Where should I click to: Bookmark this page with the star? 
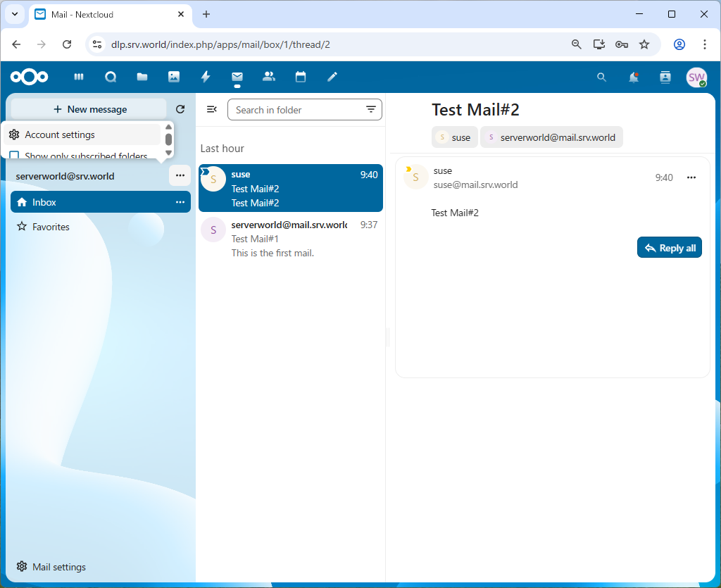(x=644, y=44)
